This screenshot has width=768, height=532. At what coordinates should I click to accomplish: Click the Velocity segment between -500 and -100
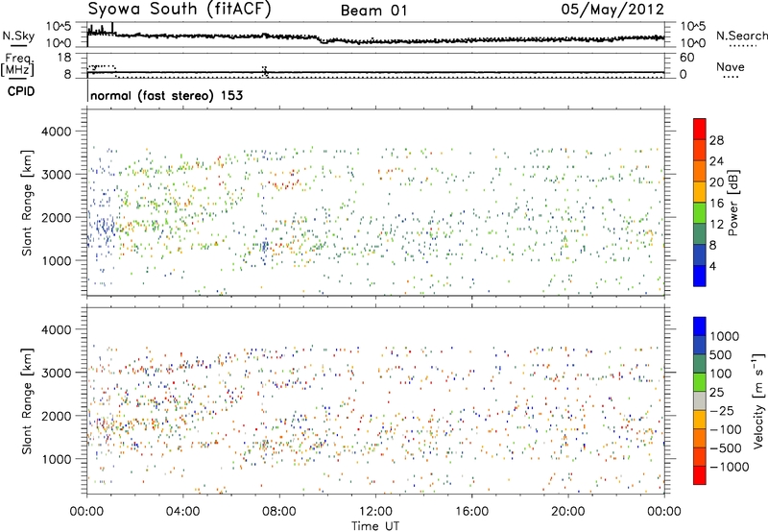[x=700, y=438]
